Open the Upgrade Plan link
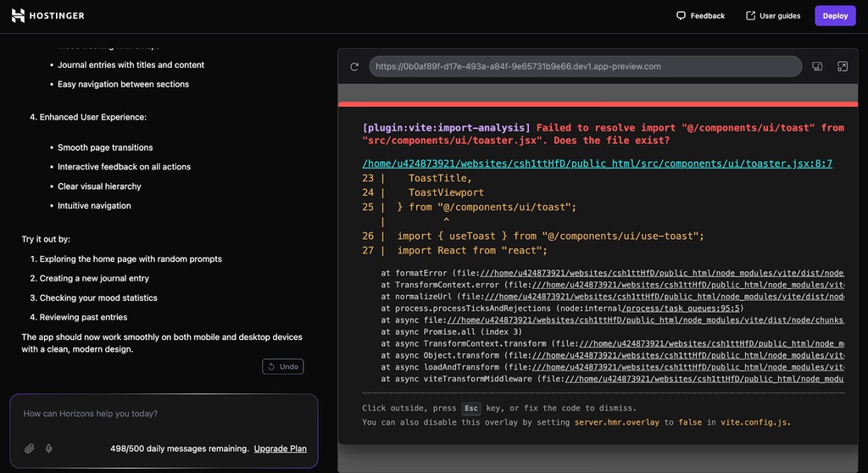The width and height of the screenshot is (868, 473). click(x=280, y=448)
